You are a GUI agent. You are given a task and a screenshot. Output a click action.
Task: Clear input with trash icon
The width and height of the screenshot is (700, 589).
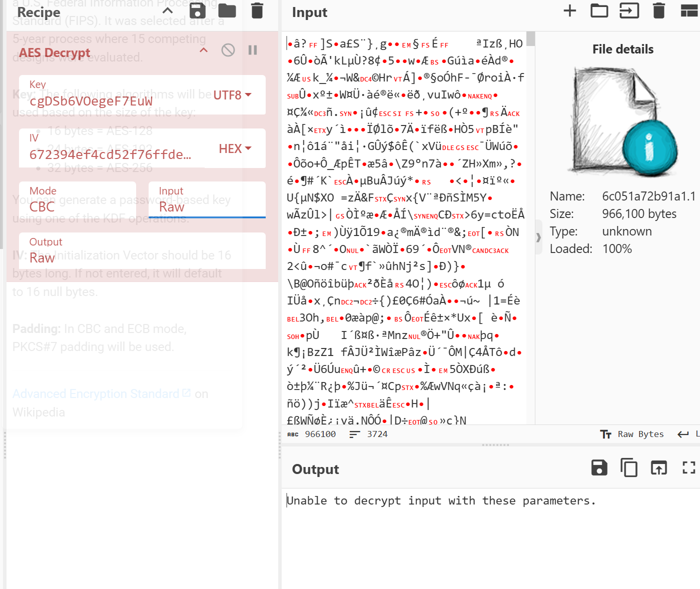(659, 10)
